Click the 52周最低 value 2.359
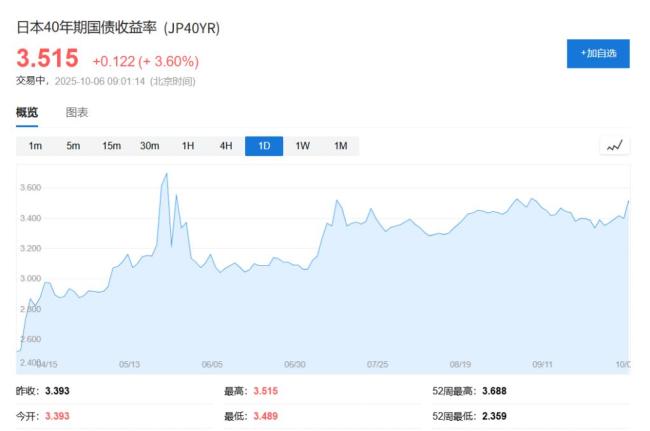This screenshot has height=431, width=650. click(494, 416)
